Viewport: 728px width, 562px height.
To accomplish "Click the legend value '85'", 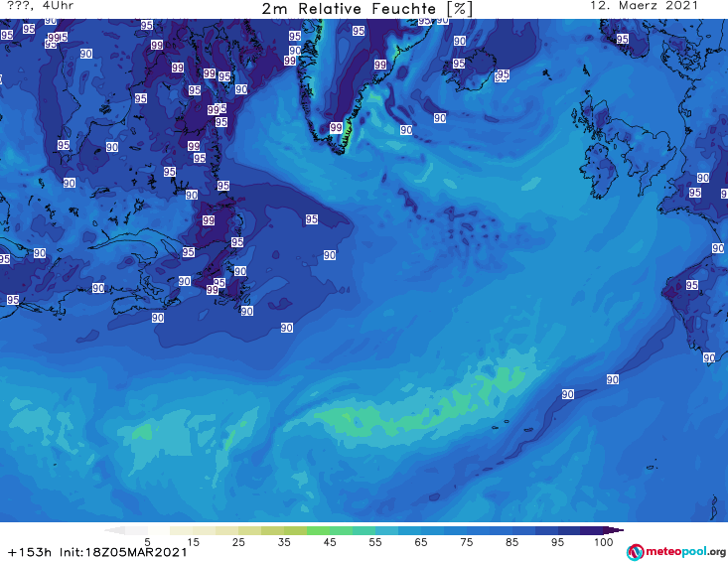I will click(x=511, y=542).
